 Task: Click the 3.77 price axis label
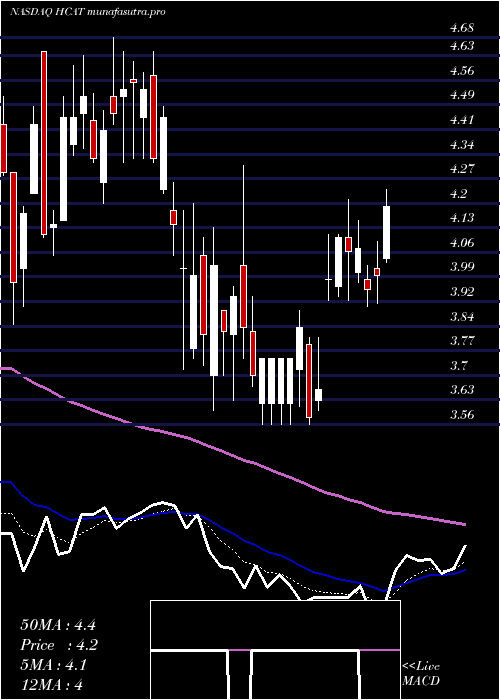pyautogui.click(x=461, y=341)
